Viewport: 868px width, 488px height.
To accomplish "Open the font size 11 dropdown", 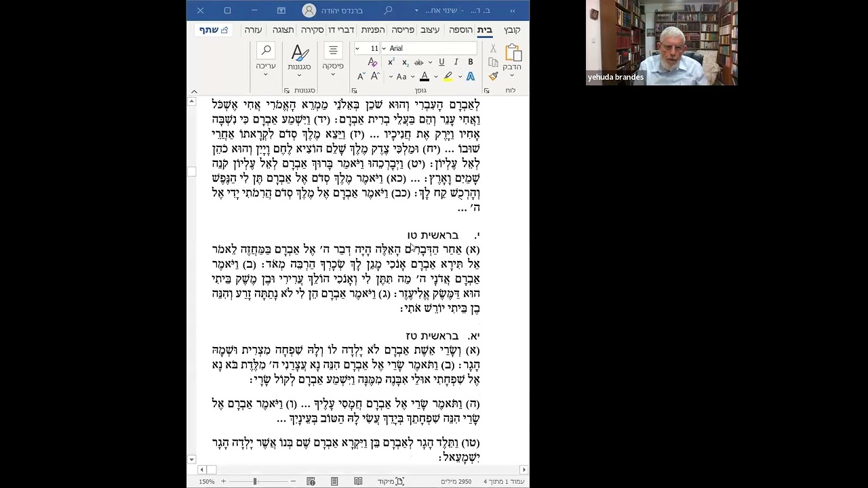I will coord(357,48).
